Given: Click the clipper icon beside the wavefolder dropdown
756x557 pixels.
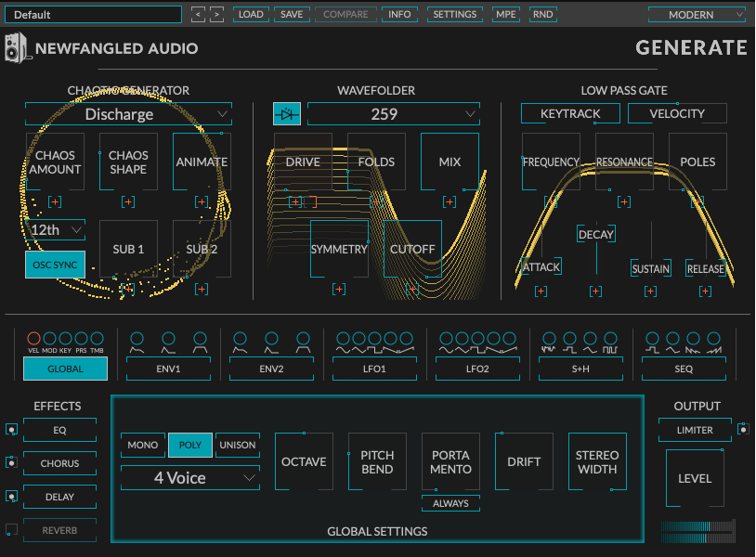Looking at the screenshot, I should (286, 112).
